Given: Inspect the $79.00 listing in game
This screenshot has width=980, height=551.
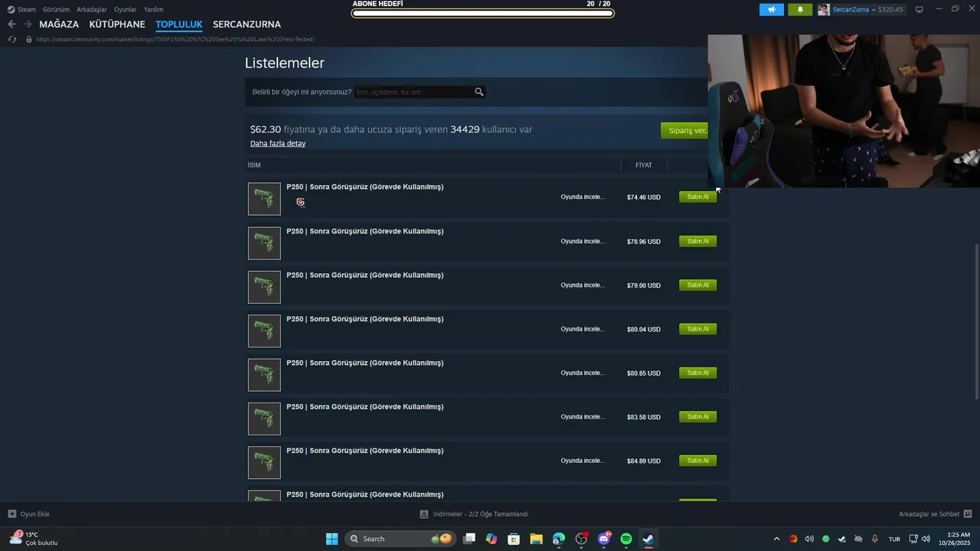Looking at the screenshot, I should [x=583, y=285].
